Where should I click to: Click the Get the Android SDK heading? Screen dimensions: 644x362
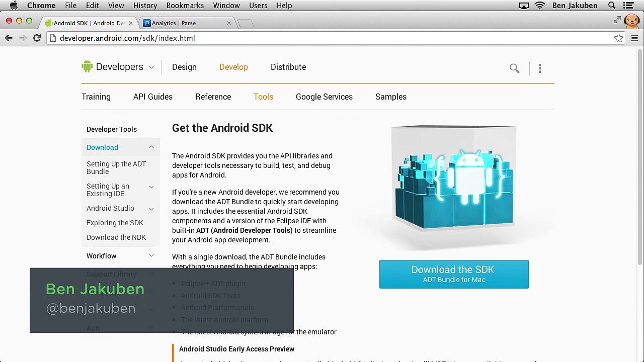pos(222,128)
